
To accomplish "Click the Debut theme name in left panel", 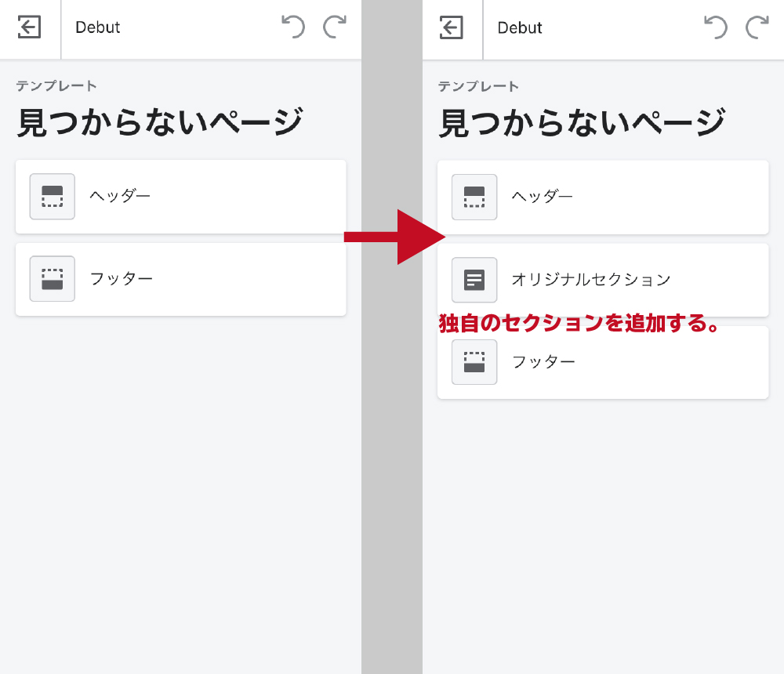I will pyautogui.click(x=98, y=27).
